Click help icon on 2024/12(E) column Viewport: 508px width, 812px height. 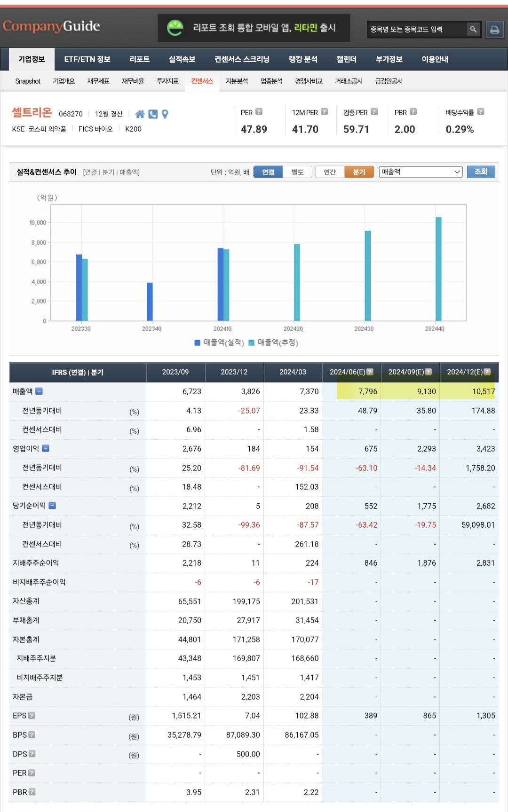click(487, 372)
